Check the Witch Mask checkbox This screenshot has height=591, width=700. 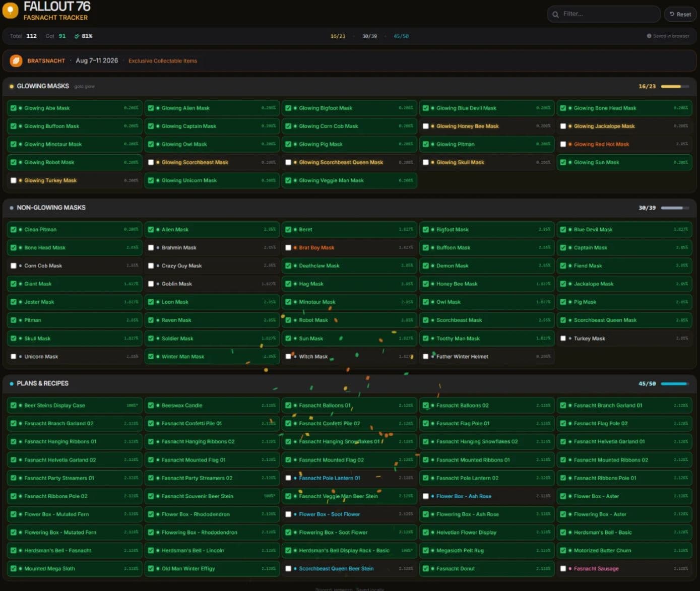288,357
